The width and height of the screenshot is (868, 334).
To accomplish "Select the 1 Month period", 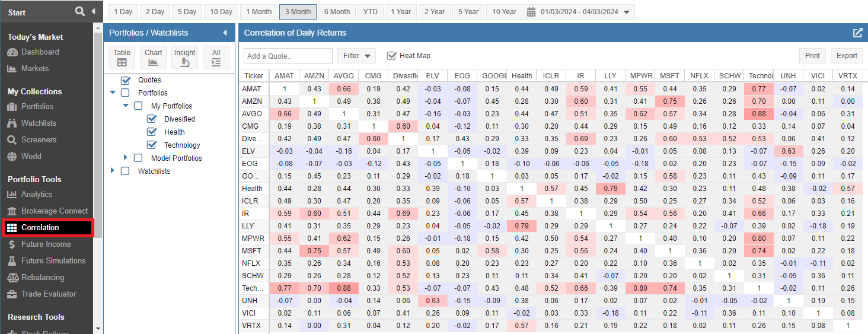I will [259, 12].
